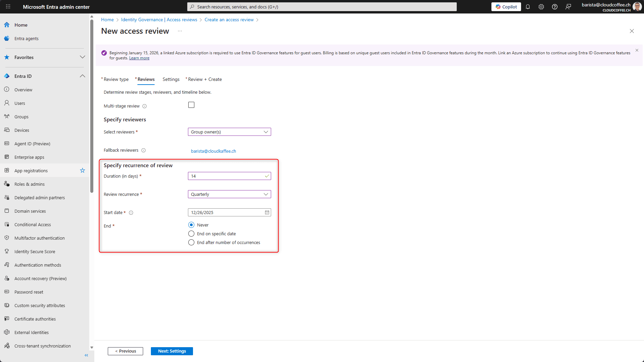Open the Review recurrence dropdown

click(229, 194)
